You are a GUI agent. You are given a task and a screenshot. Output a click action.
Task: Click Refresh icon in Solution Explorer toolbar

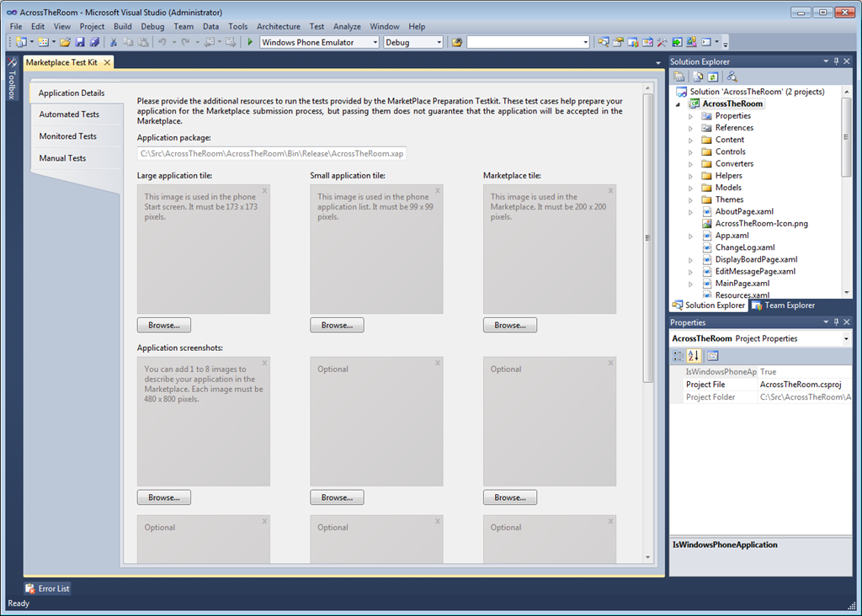tap(712, 77)
